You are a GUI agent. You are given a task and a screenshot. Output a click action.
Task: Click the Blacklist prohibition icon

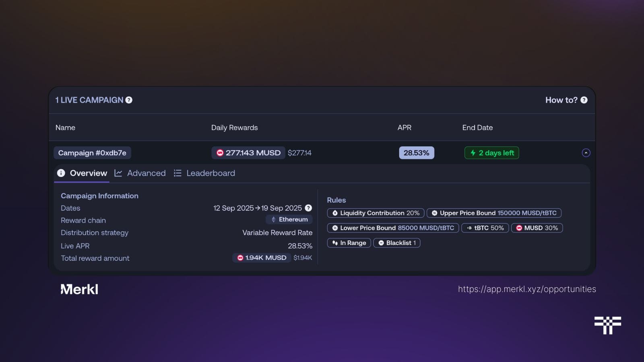(382, 243)
